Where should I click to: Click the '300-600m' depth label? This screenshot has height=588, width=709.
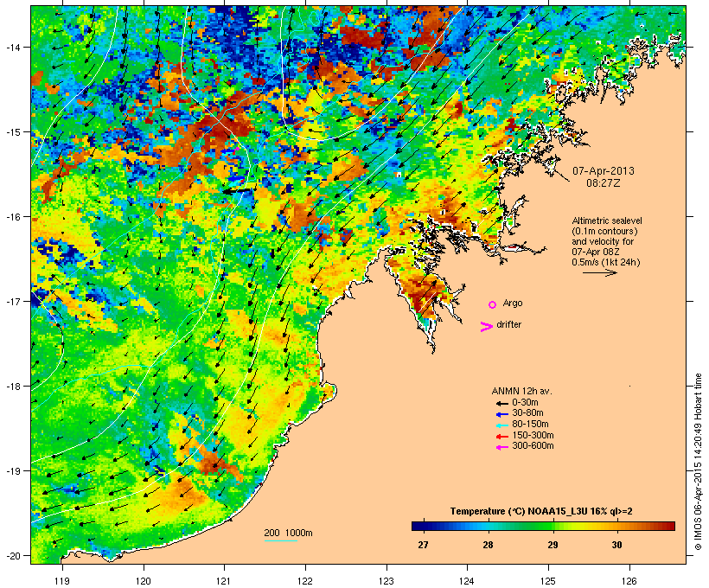533,446
